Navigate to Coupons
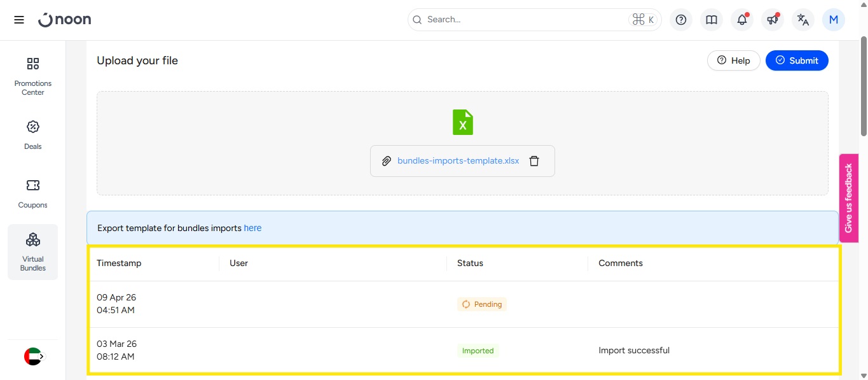Image resolution: width=868 pixels, height=380 pixels. click(x=33, y=194)
